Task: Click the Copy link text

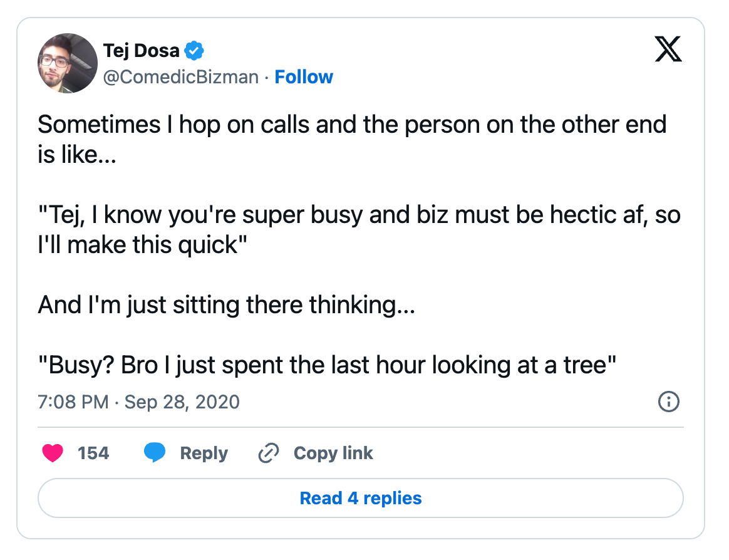Action: [x=333, y=453]
